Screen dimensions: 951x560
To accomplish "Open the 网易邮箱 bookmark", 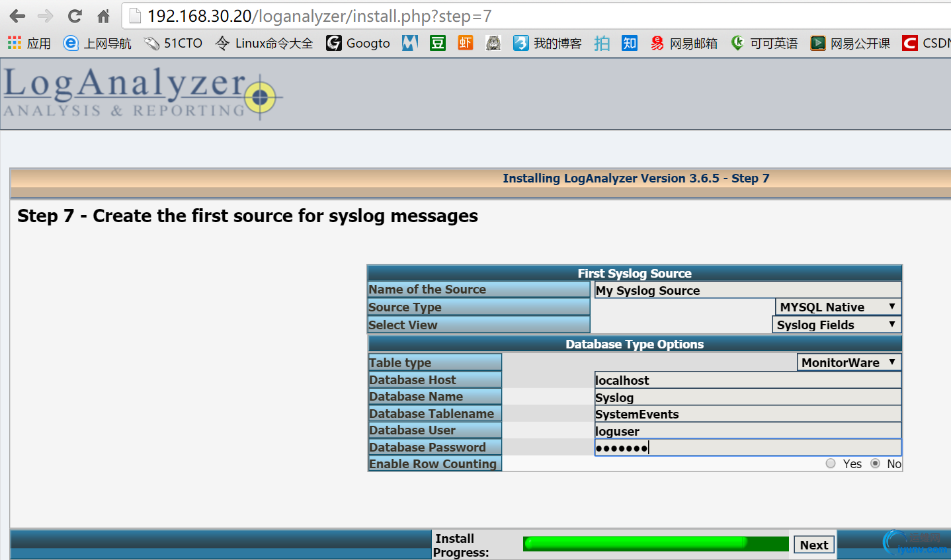I will 684,44.
